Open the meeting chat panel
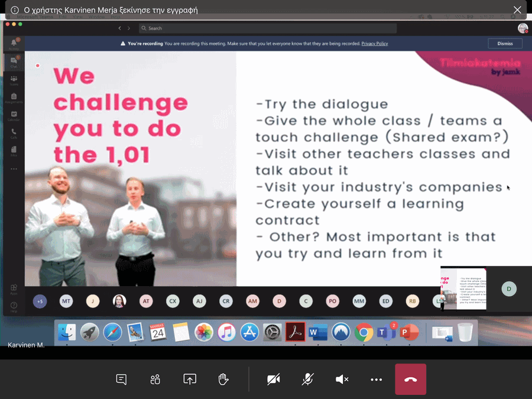 tap(121, 379)
